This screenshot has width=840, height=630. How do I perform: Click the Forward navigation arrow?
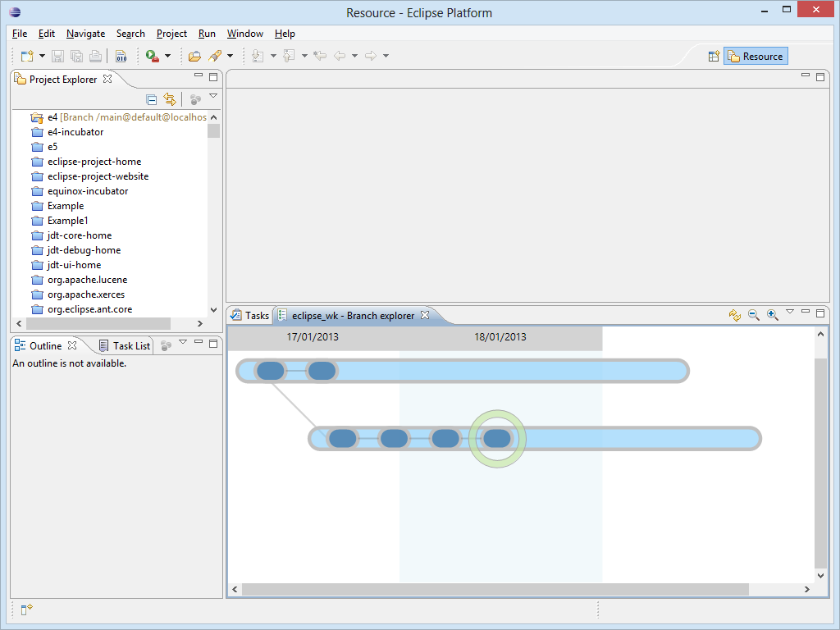[x=371, y=56]
